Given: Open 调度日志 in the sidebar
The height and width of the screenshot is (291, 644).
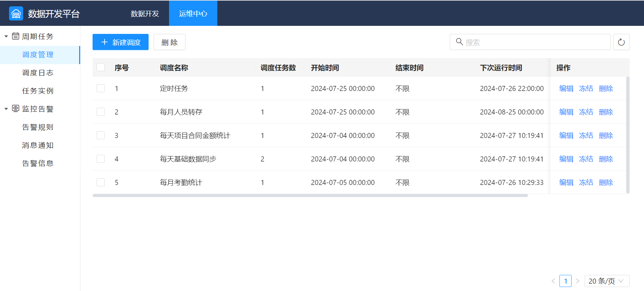Looking at the screenshot, I should coord(38,73).
